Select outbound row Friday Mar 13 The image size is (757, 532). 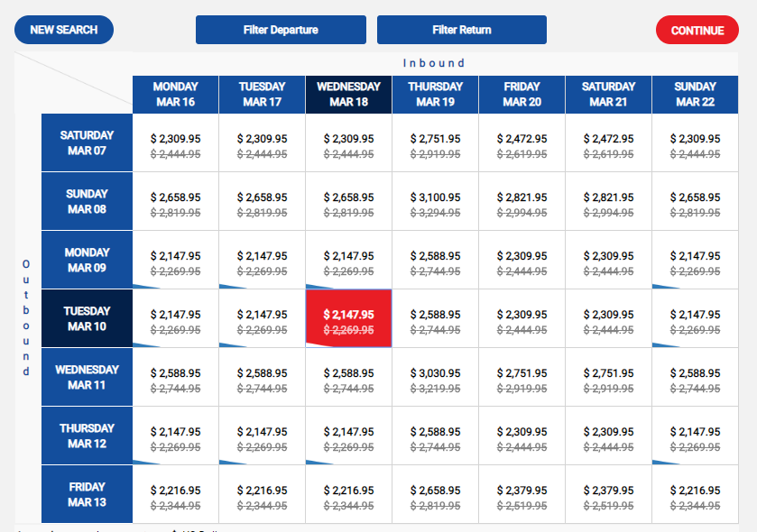pyautogui.click(x=87, y=494)
